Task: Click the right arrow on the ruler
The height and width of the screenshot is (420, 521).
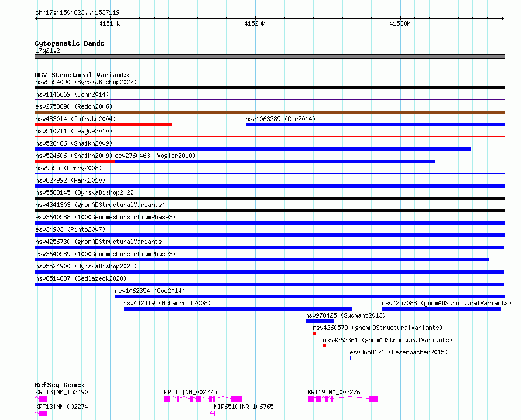Action: coord(503,19)
